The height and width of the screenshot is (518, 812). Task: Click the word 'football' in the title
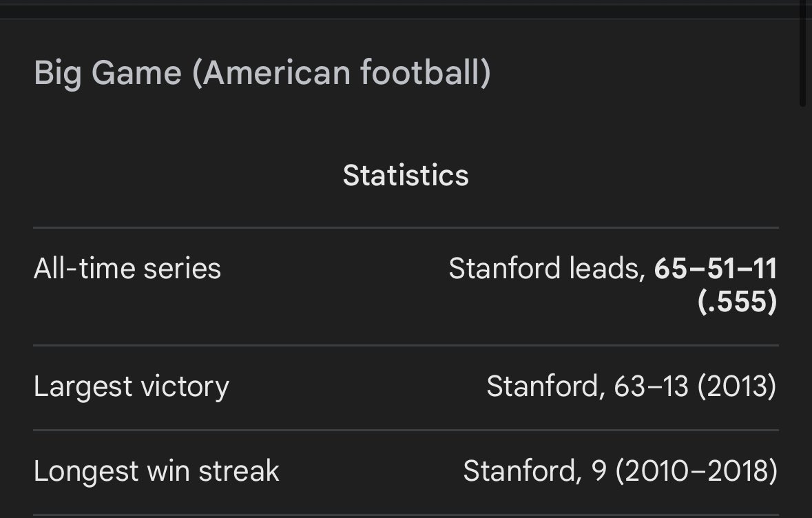tap(420, 72)
